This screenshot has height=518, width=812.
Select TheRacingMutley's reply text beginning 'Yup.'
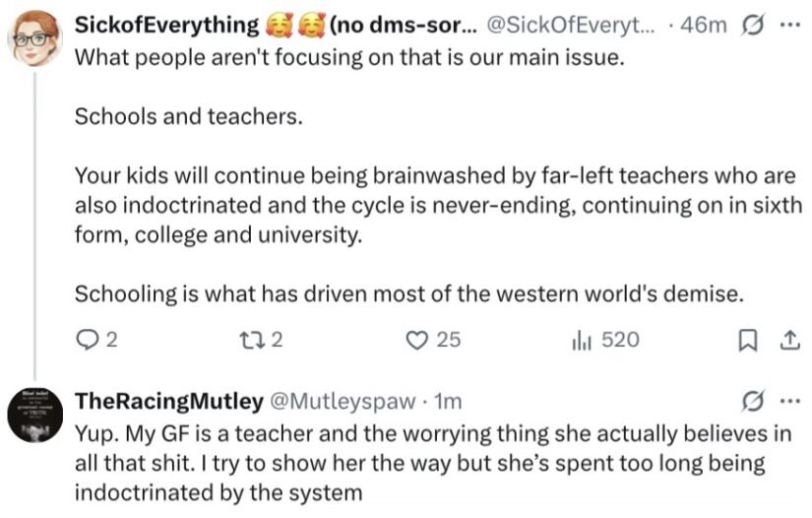pos(433,463)
